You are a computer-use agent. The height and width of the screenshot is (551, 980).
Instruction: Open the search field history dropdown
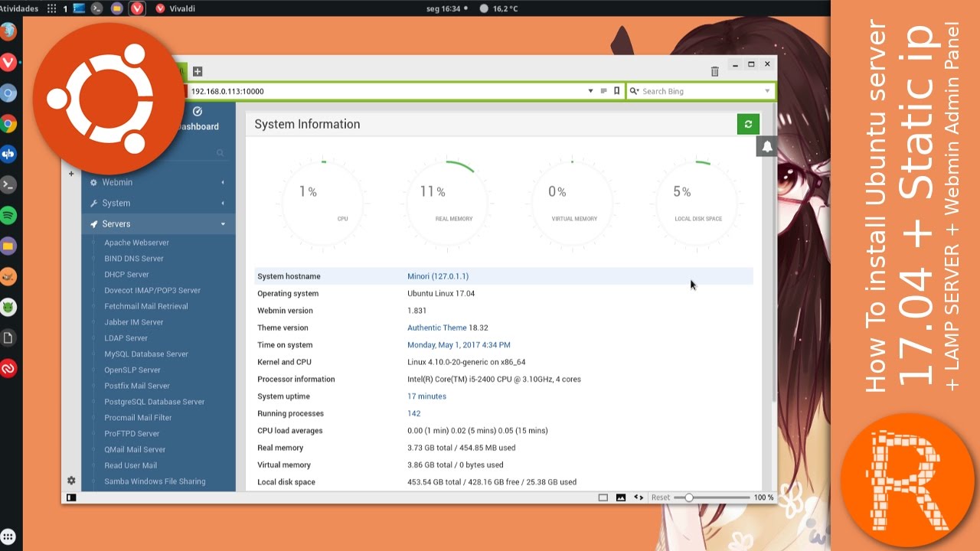(x=767, y=91)
